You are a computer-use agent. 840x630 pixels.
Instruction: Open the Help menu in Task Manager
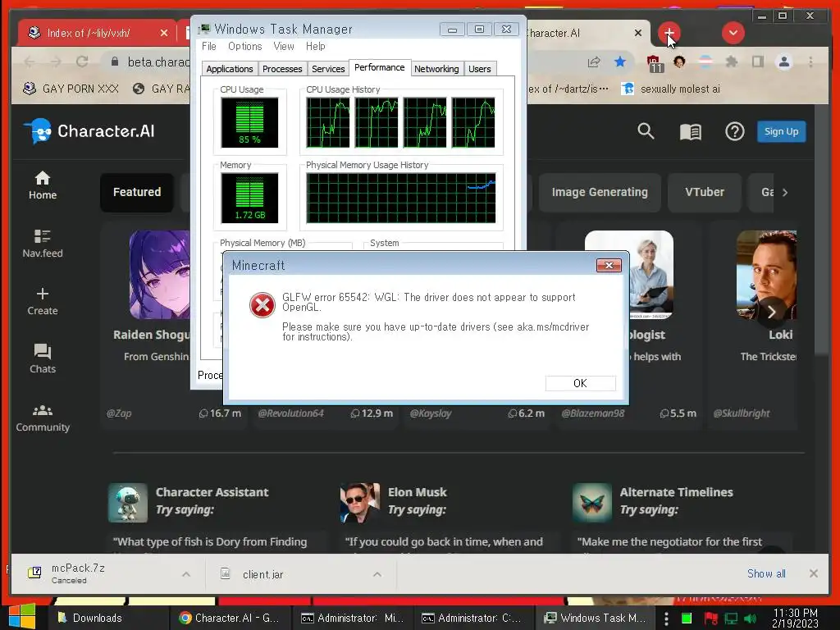pyautogui.click(x=316, y=47)
